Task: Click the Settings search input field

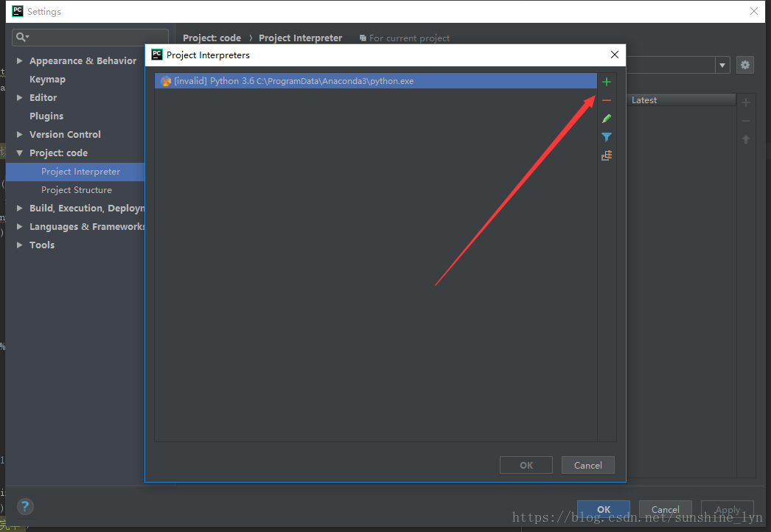Action: (x=90, y=37)
